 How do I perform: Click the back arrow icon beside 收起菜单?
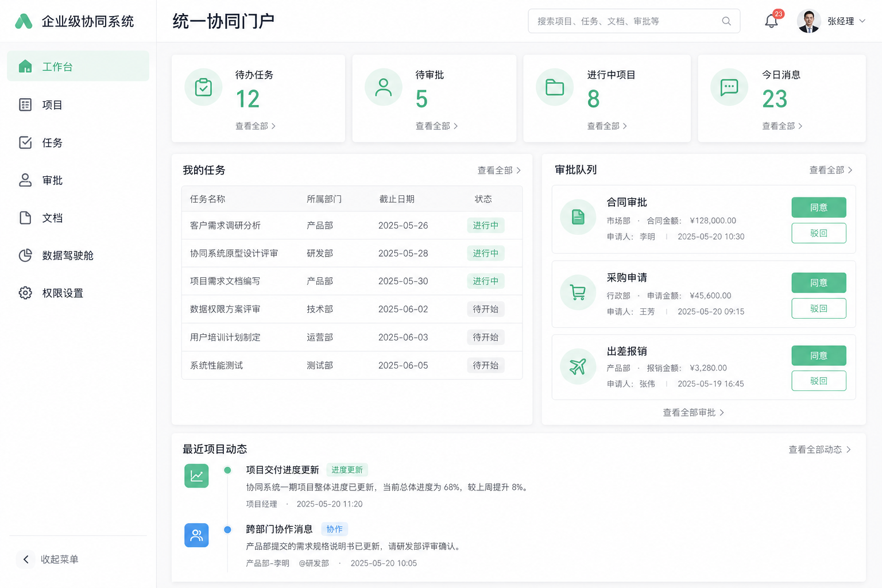coord(26,559)
